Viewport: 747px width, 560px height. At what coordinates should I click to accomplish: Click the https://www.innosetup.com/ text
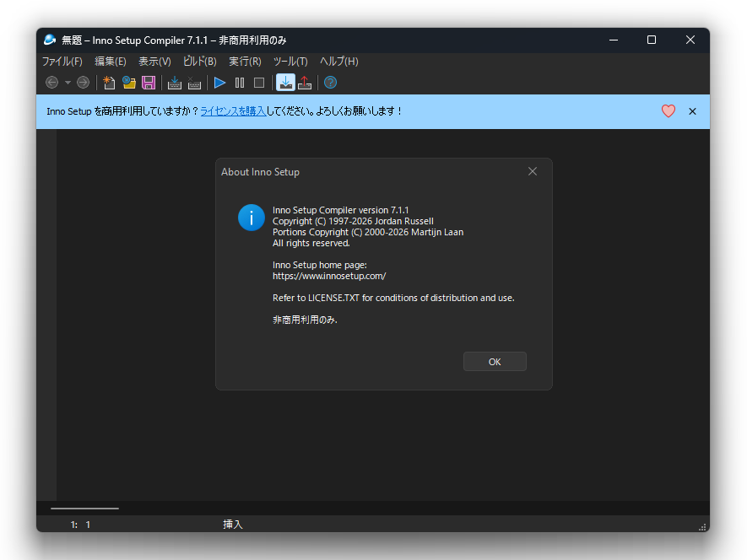[329, 276]
